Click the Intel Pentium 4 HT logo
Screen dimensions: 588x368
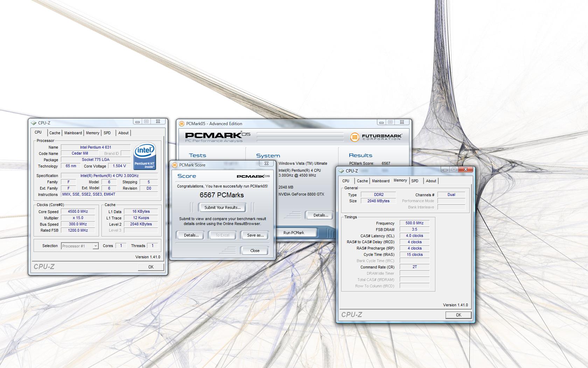[145, 156]
